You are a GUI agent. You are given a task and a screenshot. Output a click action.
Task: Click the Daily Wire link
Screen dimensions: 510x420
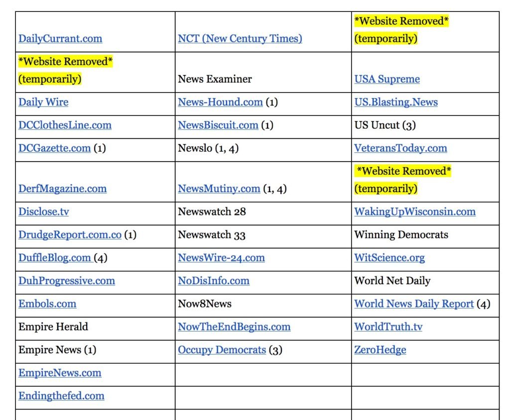pos(43,102)
